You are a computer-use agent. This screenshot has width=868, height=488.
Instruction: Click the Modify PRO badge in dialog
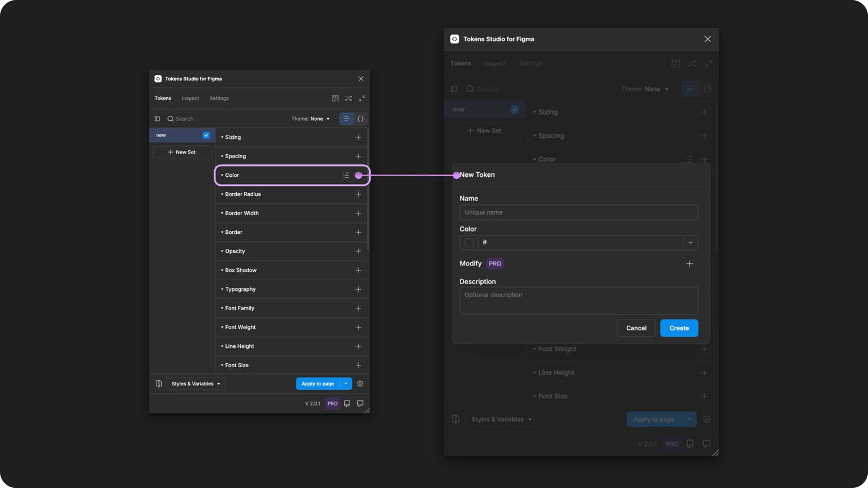pos(495,264)
